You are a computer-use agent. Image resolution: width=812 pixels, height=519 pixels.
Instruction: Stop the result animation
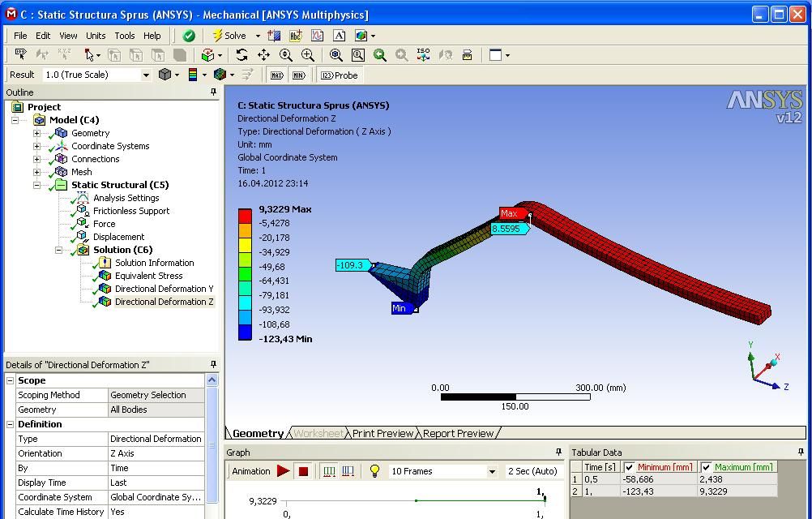[303, 471]
